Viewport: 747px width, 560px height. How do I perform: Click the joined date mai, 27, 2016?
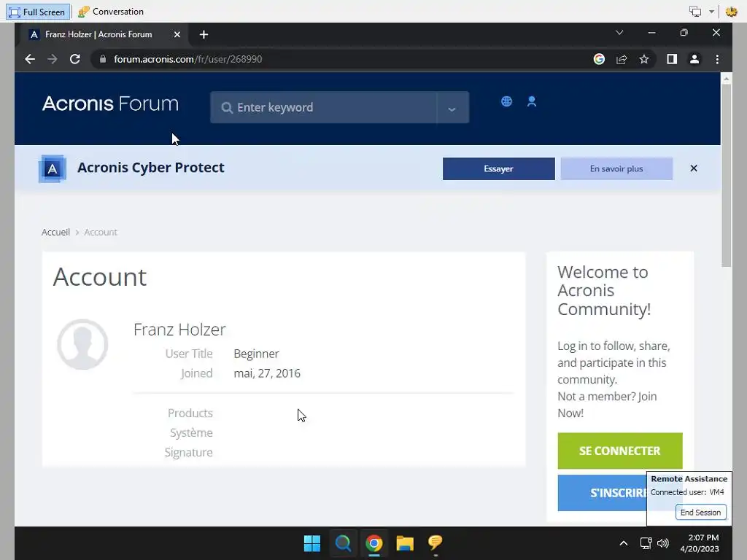[x=267, y=373]
